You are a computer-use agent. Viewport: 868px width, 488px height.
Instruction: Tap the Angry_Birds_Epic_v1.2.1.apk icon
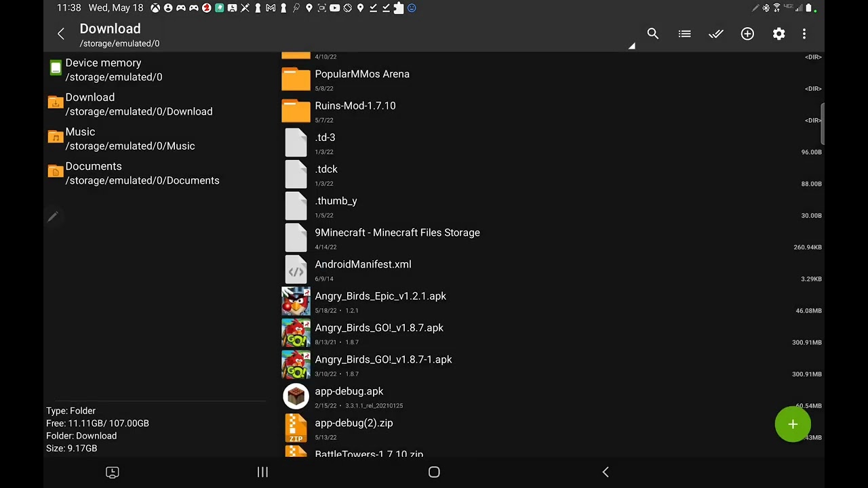(x=296, y=302)
